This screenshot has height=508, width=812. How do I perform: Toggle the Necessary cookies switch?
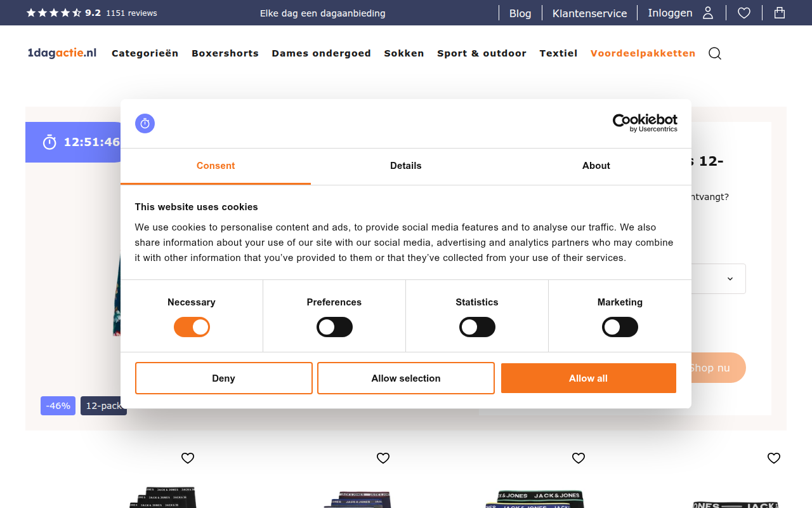coord(192,327)
